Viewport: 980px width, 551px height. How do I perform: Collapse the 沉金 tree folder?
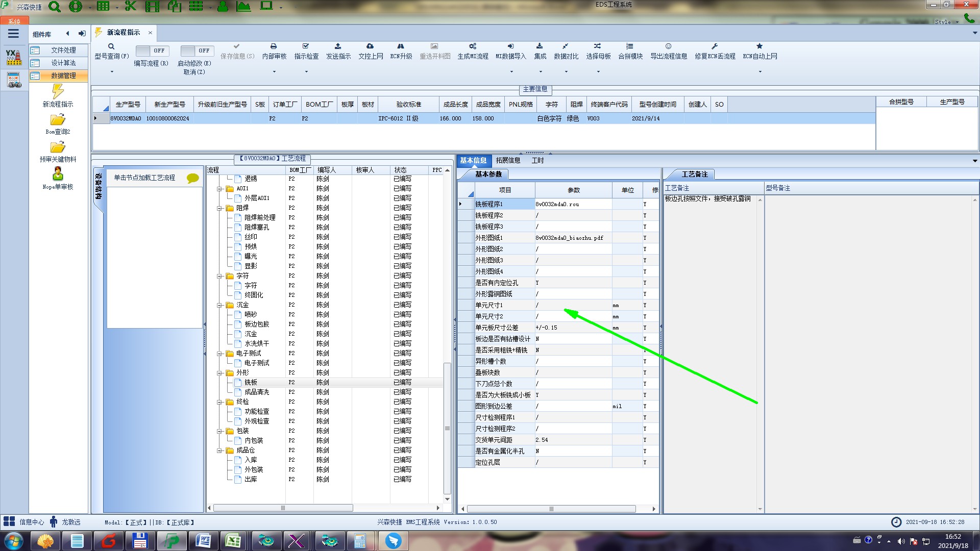point(220,305)
